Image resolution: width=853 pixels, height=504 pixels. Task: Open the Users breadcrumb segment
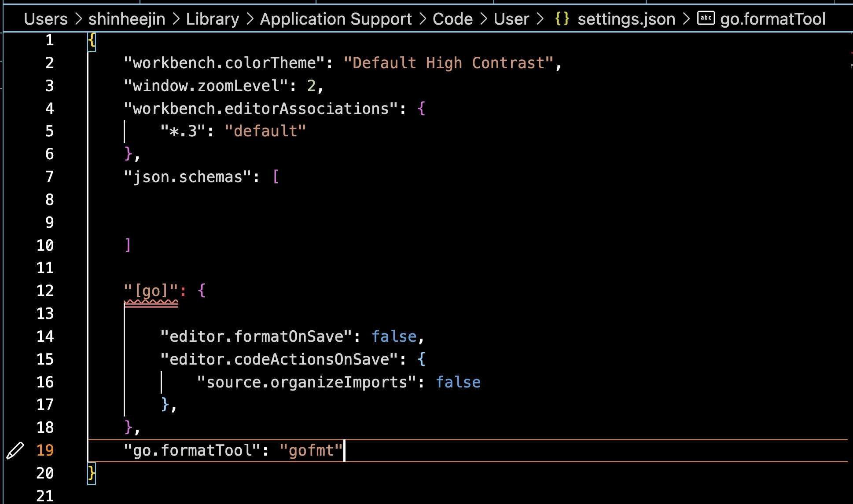point(46,19)
